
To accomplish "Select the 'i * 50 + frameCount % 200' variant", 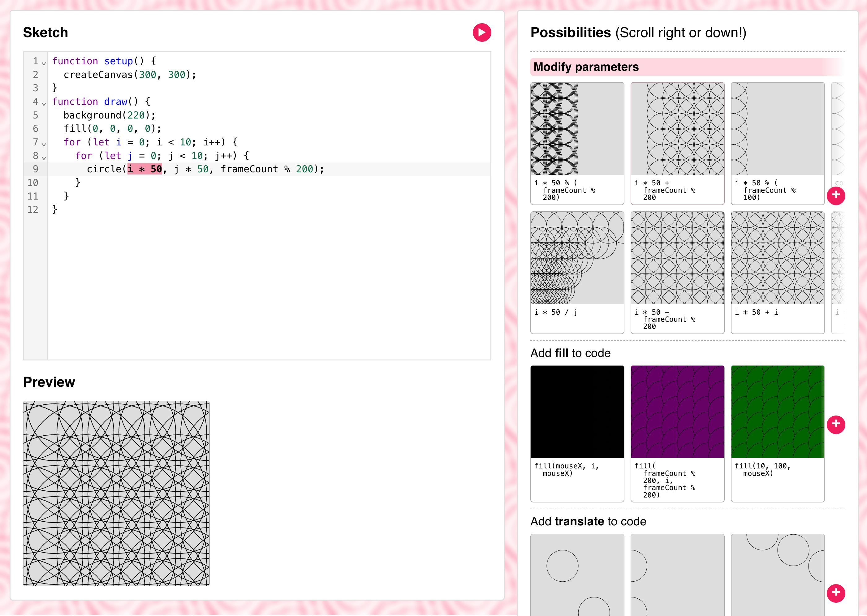I will click(x=677, y=143).
